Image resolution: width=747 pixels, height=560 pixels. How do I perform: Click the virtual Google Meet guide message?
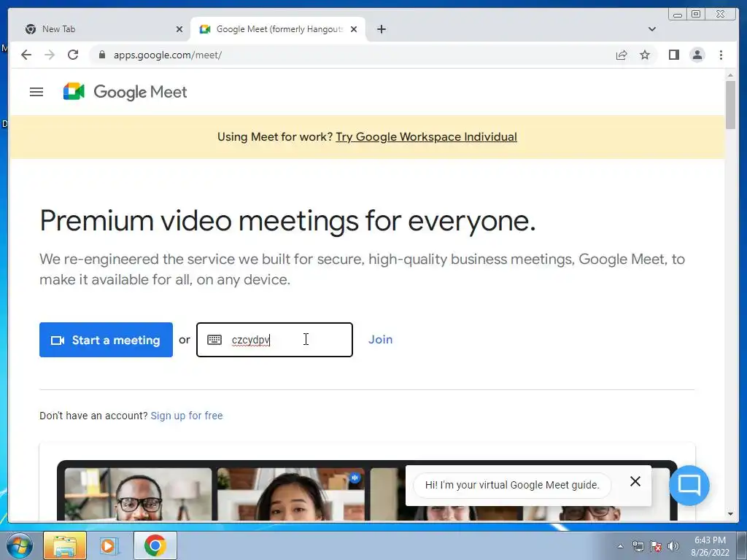click(511, 485)
